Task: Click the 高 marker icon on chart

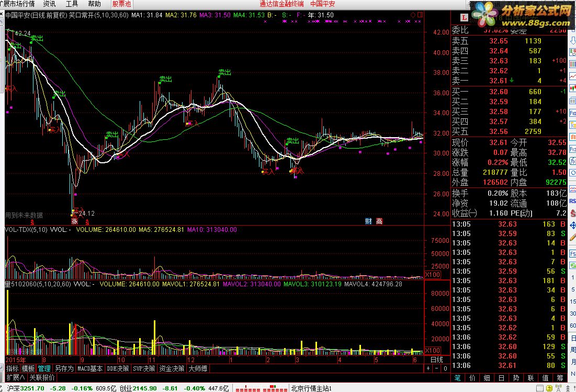Action: [379, 221]
